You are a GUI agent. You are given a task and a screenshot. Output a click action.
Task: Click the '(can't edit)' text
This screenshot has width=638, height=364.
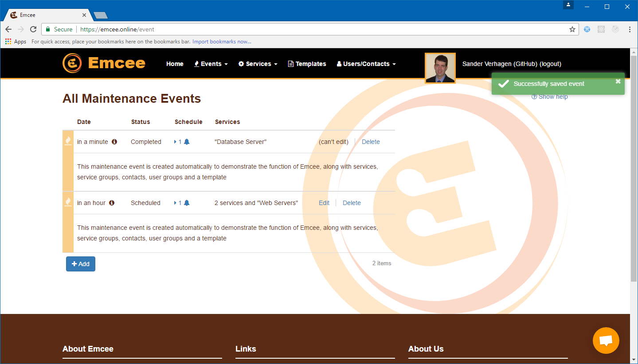coord(333,142)
